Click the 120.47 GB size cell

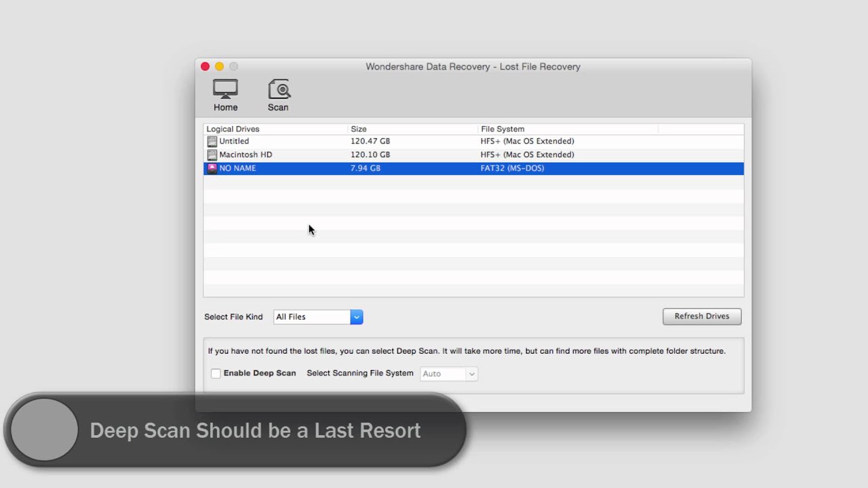370,141
